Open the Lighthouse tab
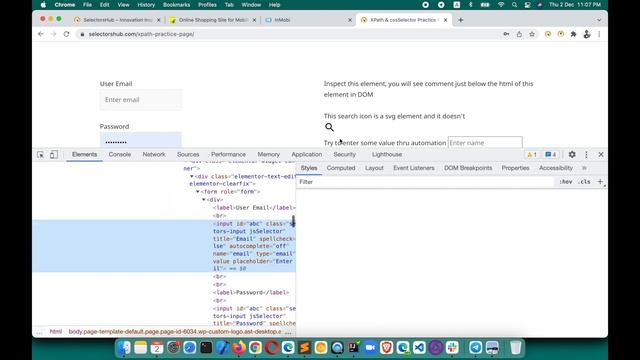The image size is (640, 360). tap(387, 154)
